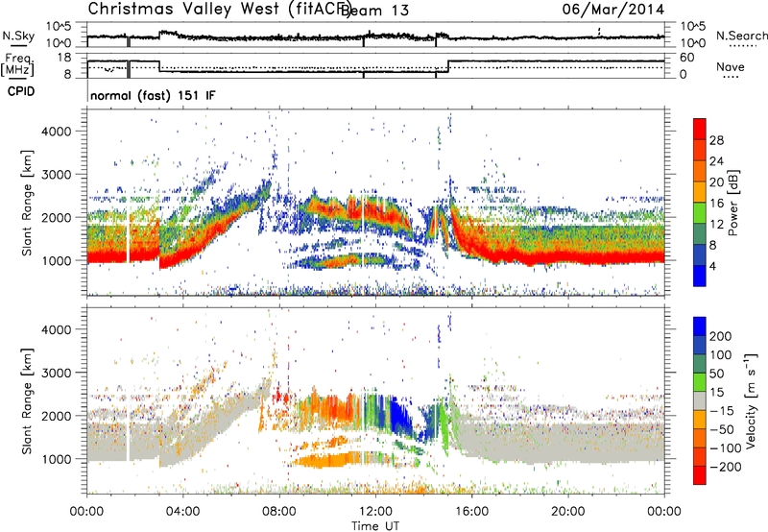Click the 04:00 time axis label
The image size is (768, 532).
click(182, 512)
